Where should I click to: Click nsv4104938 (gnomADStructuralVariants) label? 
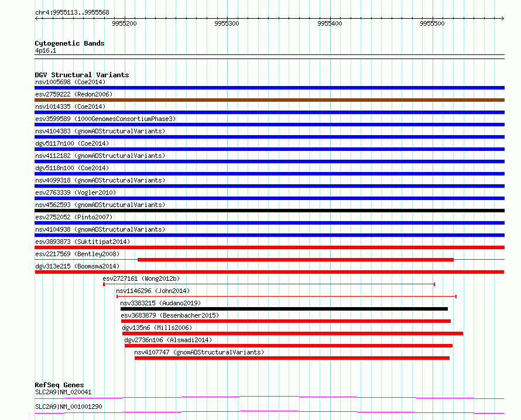(x=100, y=229)
